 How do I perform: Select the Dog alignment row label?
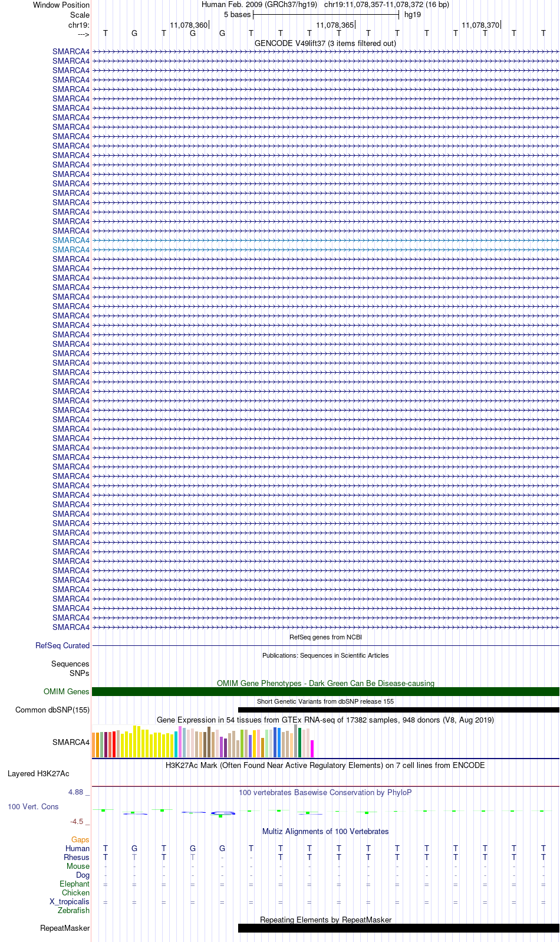pyautogui.click(x=83, y=875)
